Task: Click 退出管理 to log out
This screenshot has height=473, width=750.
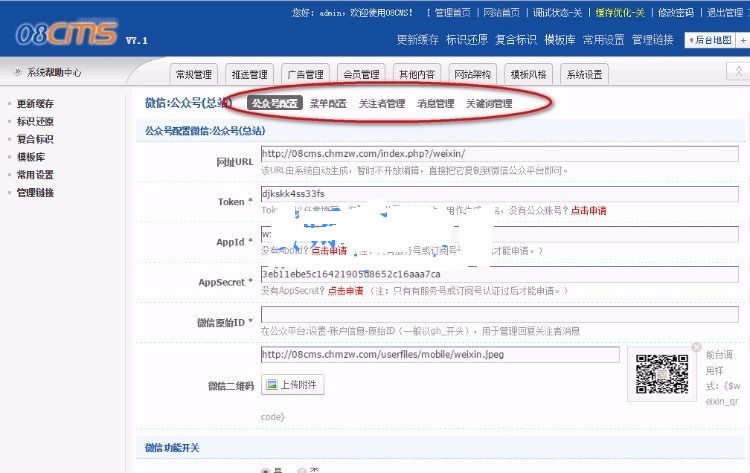Action: point(725,13)
